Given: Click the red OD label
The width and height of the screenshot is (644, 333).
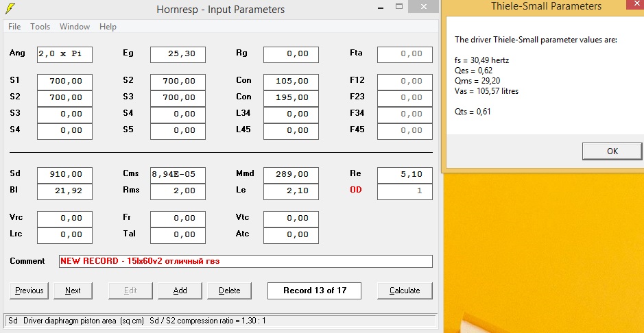Looking at the screenshot, I should pos(356,190).
